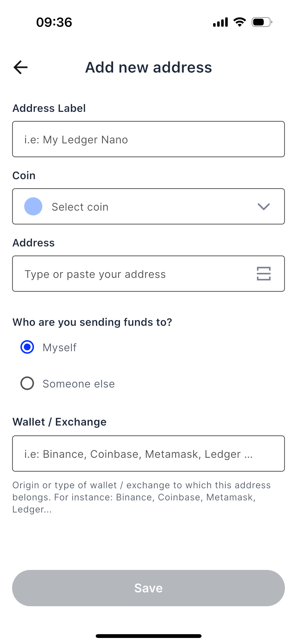Tap the back arrow icon

[x=20, y=67]
